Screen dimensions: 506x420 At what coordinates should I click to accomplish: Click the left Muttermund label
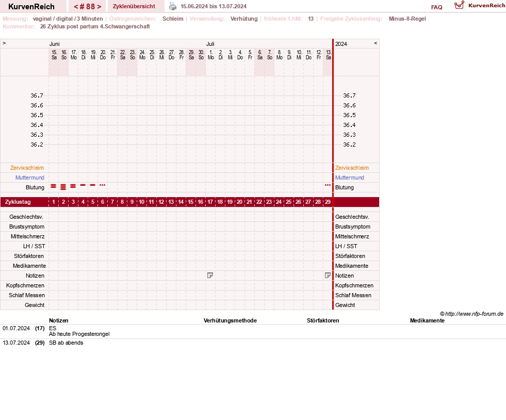(x=30, y=177)
